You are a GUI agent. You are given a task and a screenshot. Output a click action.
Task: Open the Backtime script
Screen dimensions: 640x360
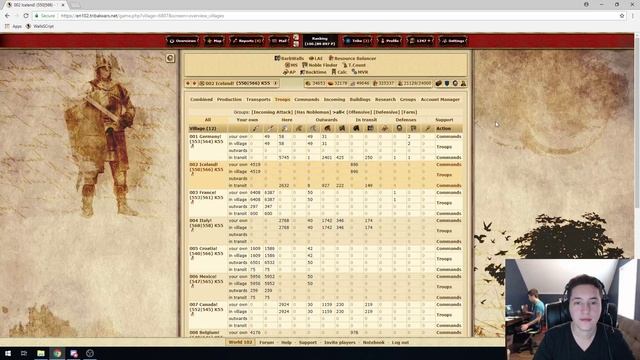point(313,72)
